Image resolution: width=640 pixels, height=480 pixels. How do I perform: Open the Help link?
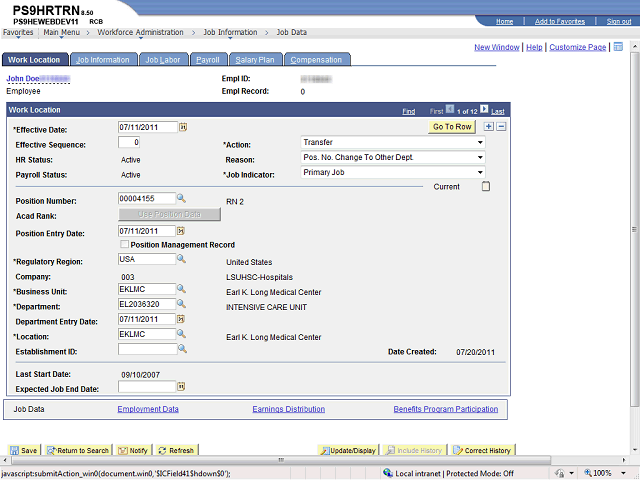coord(534,47)
